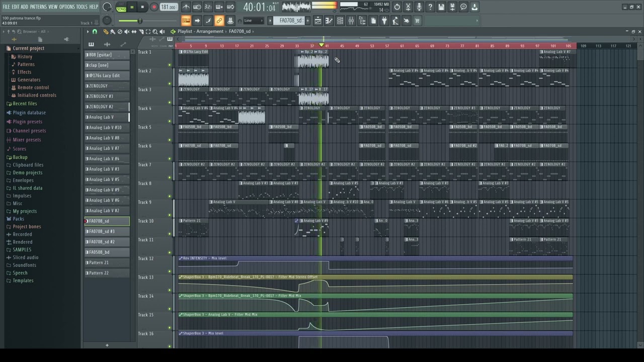The width and height of the screenshot is (644, 362).
Task: Expand the My projects folder
Action: (24, 211)
